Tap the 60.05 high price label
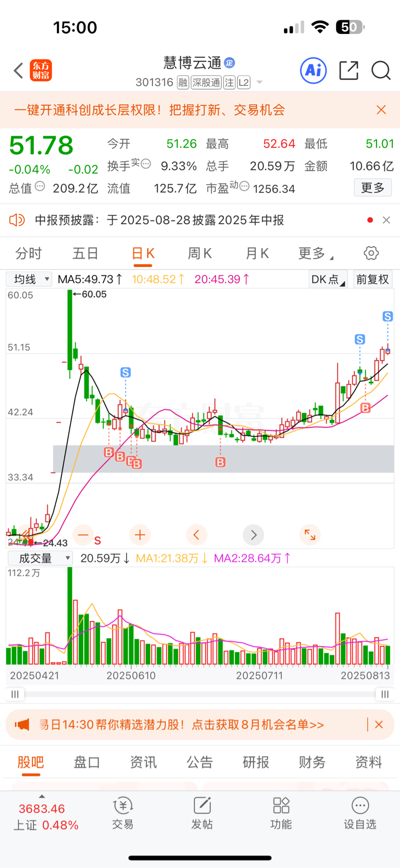This screenshot has height=868, width=400. tap(94, 294)
